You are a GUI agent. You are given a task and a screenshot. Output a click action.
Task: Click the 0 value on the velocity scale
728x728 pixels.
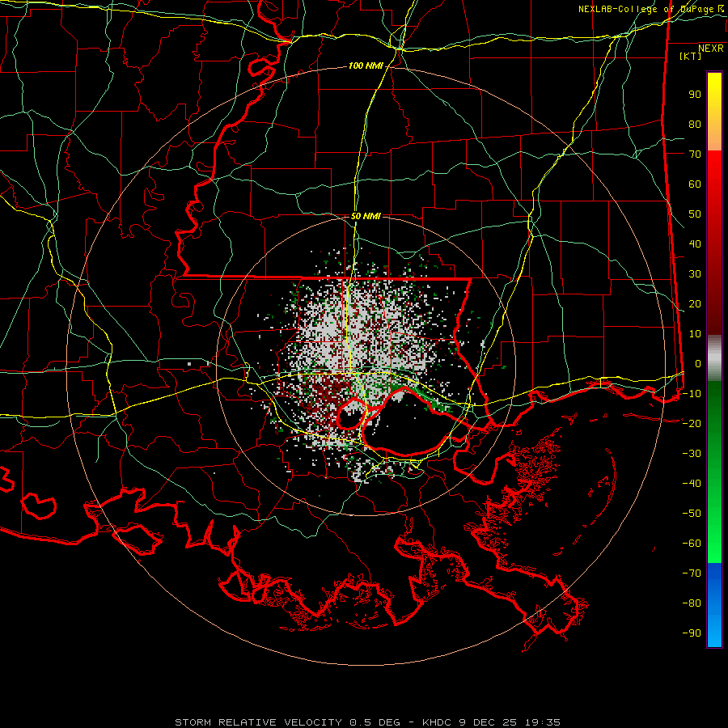[698, 364]
